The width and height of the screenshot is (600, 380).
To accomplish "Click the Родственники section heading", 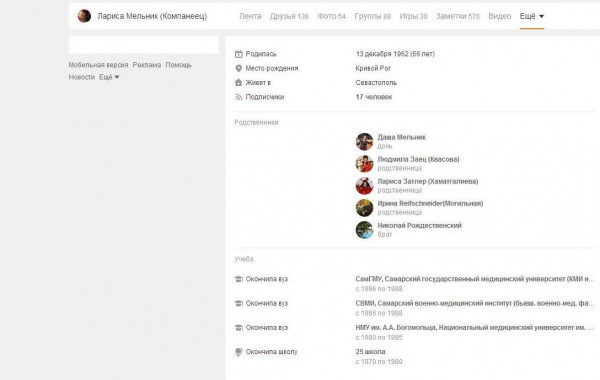I will pyautogui.click(x=256, y=122).
